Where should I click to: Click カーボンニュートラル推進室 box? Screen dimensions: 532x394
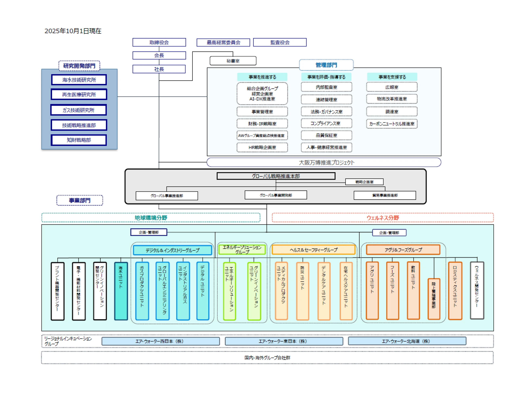[392, 123]
